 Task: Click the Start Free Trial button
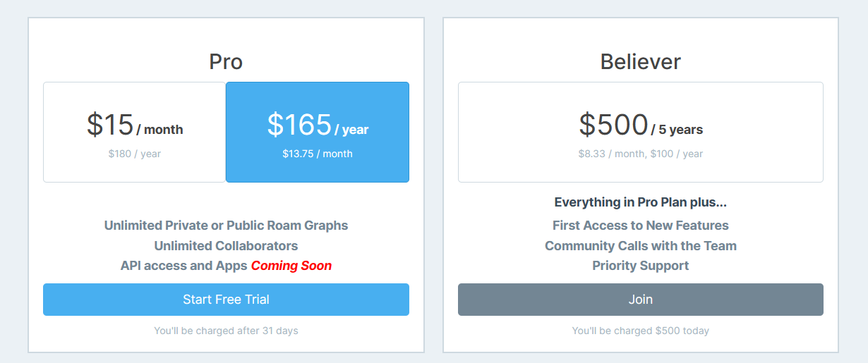coord(226,300)
